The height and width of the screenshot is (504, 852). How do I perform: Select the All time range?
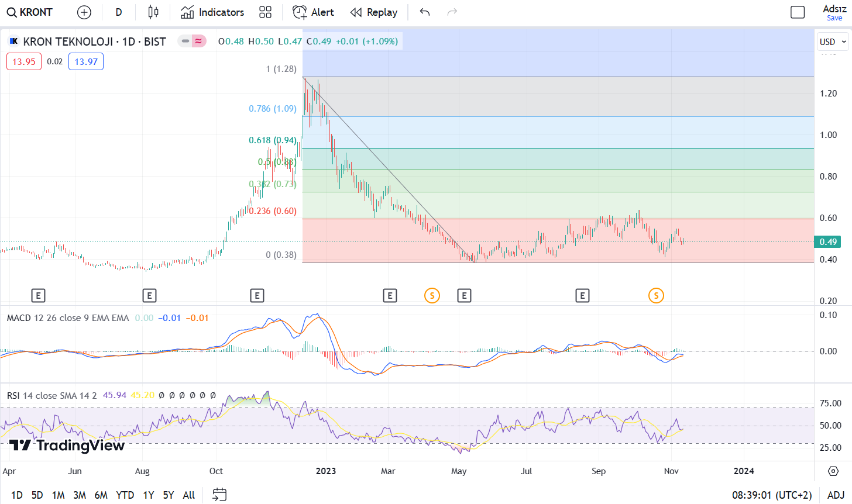coord(189,495)
